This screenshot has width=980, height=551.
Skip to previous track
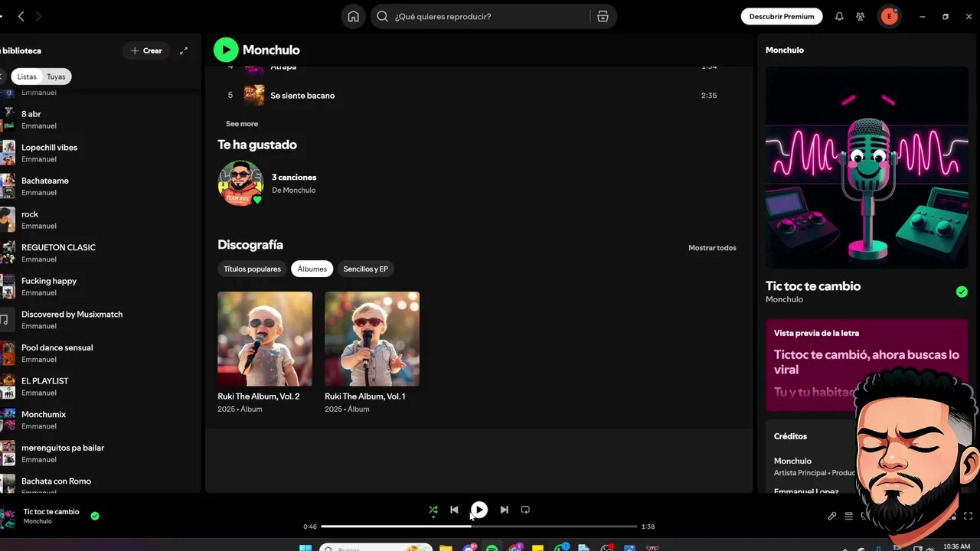click(x=454, y=510)
